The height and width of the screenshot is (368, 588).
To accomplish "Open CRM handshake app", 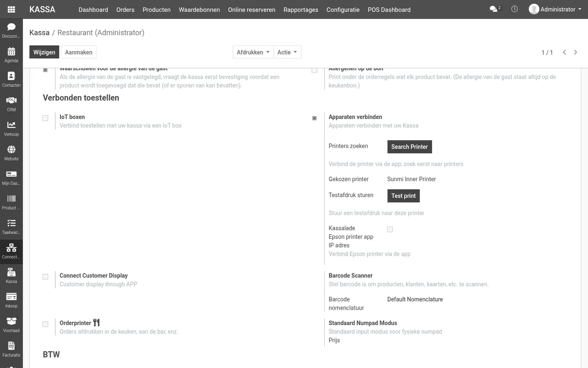I will [11, 104].
